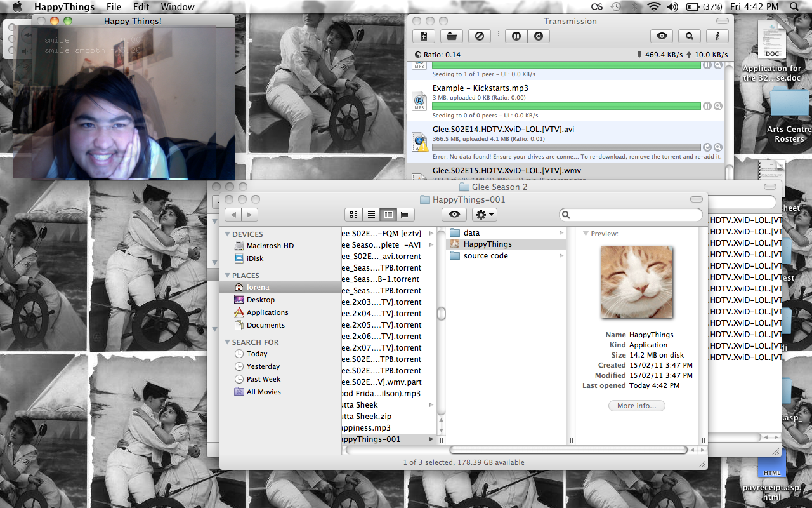Select the source code folder

pyautogui.click(x=506, y=256)
